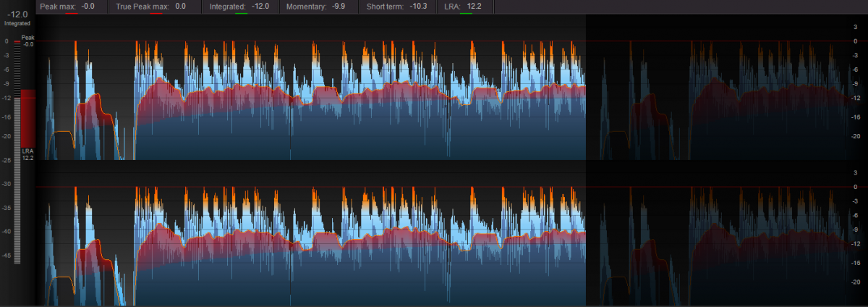Toggle the red indicator under Peak max
Screen dimensions: 868x307
(x=71, y=13)
